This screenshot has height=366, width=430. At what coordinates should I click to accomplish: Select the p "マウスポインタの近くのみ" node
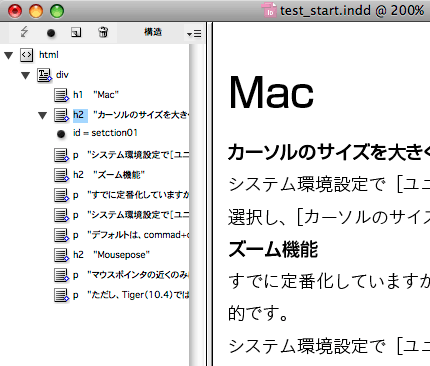tap(131, 275)
